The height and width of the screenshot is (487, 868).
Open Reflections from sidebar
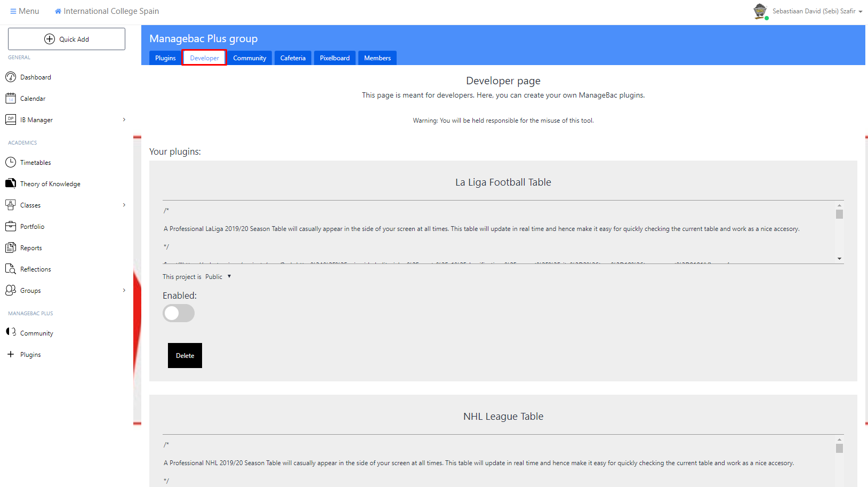[36, 269]
